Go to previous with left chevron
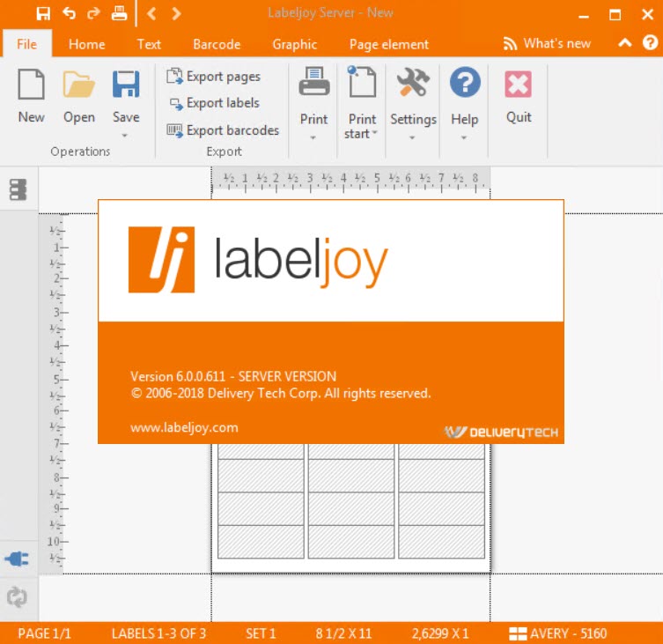The image size is (663, 644). 151,13
